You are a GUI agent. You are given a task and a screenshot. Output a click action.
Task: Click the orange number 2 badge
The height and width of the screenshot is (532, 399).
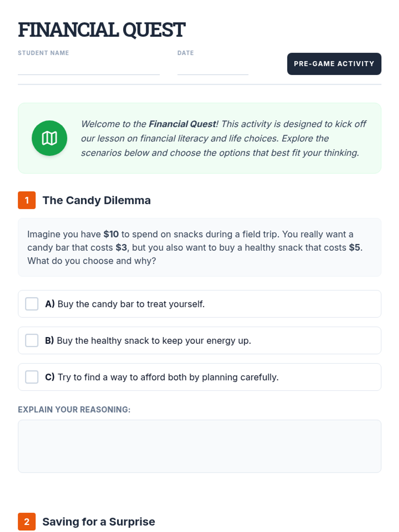coord(27,521)
